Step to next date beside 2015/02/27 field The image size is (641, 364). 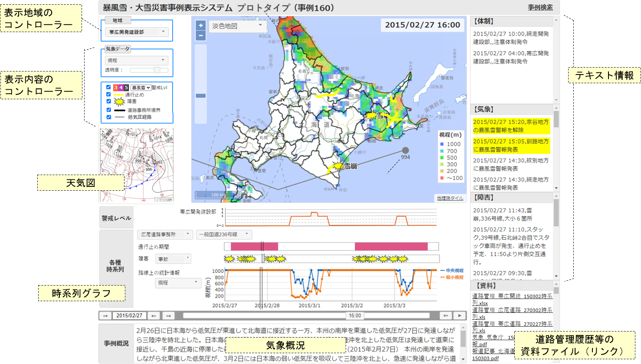(x=154, y=316)
